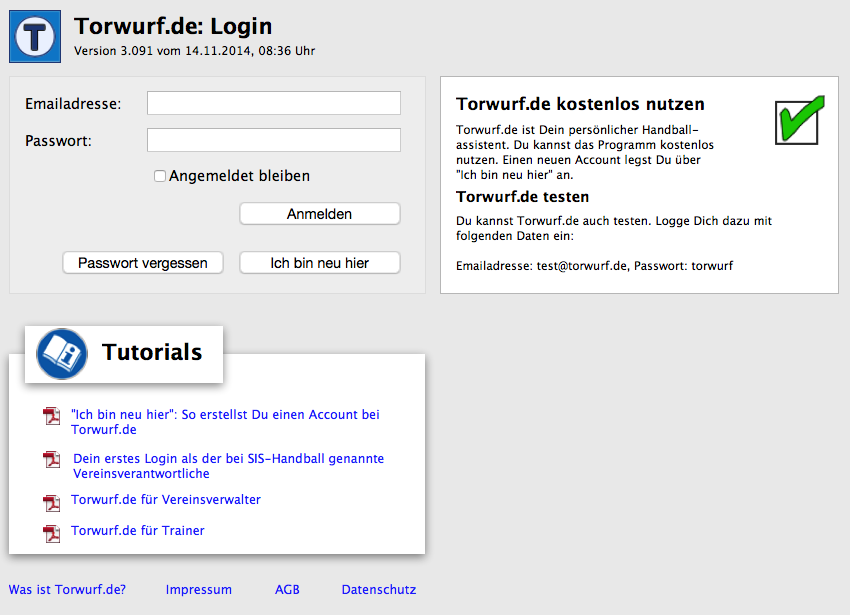Open the AGB page
The image size is (850, 615).
click(287, 589)
